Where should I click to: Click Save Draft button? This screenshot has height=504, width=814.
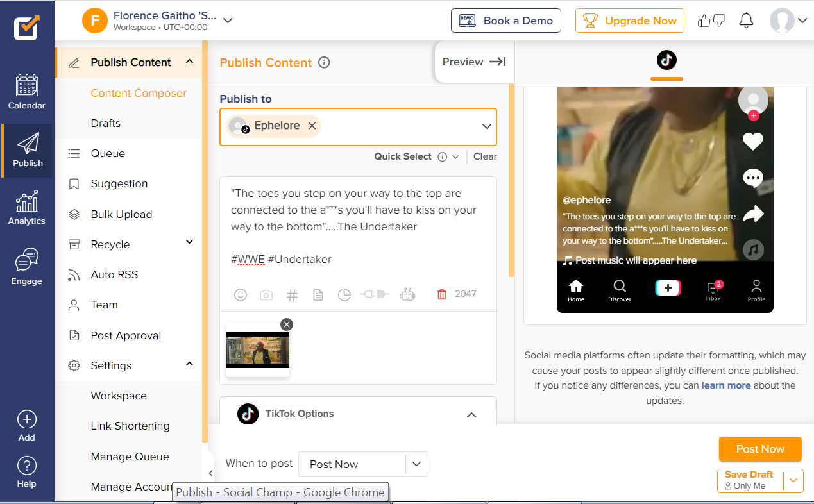(749, 480)
